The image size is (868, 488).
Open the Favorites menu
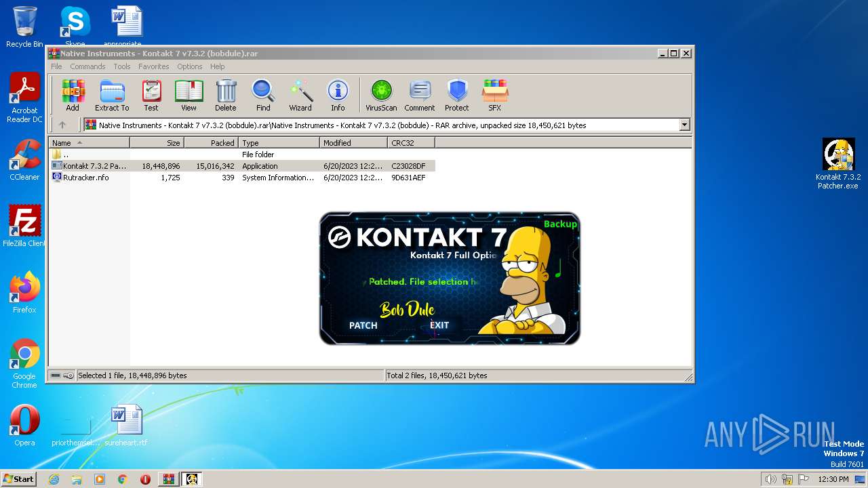[154, 66]
